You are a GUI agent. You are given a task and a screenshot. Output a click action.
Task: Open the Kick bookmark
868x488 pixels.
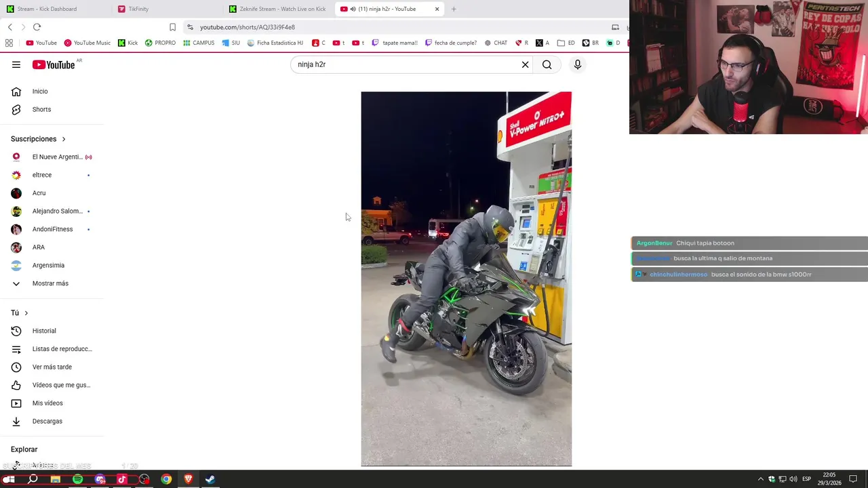tap(127, 43)
